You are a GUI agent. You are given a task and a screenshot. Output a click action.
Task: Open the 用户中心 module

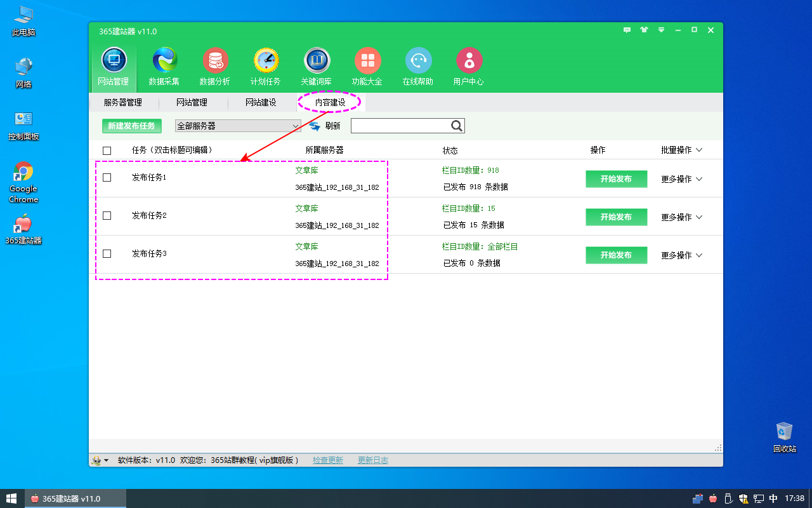pos(469,67)
